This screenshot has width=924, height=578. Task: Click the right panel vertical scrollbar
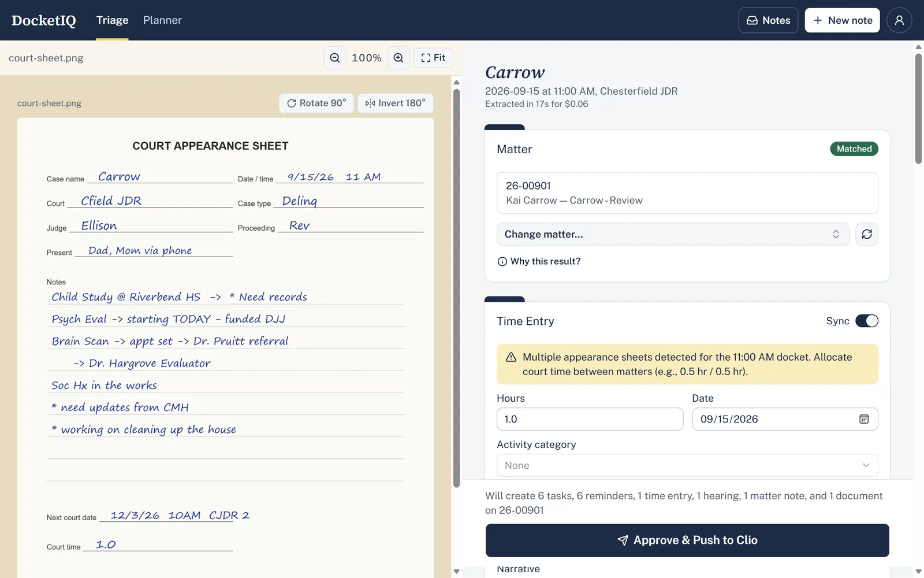(918, 109)
